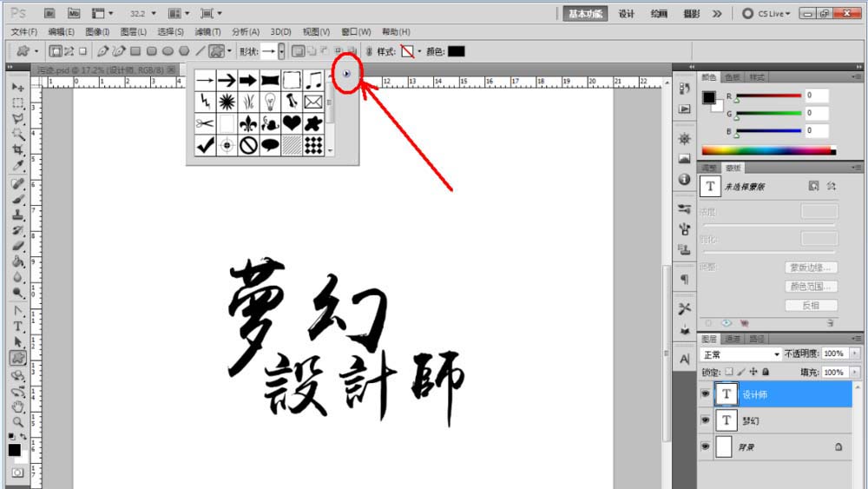Open the 滤镜(T) menu
Screen dimensions: 868x489
pos(207,31)
